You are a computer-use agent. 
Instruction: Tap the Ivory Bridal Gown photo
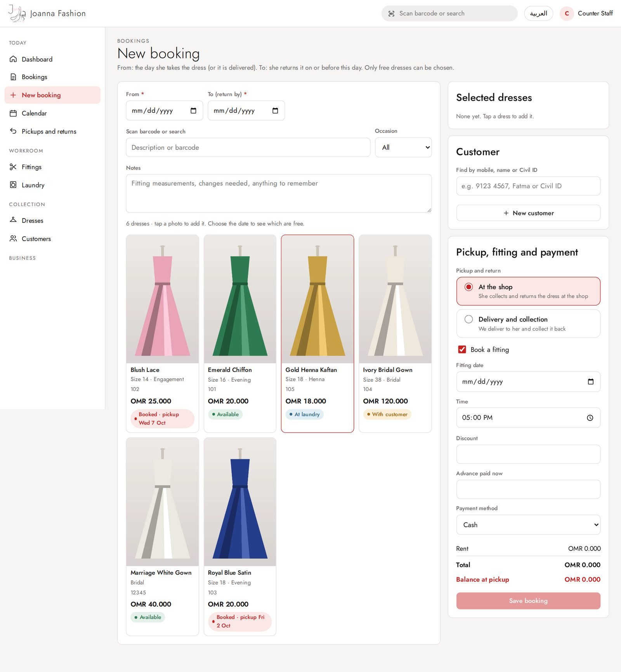395,299
